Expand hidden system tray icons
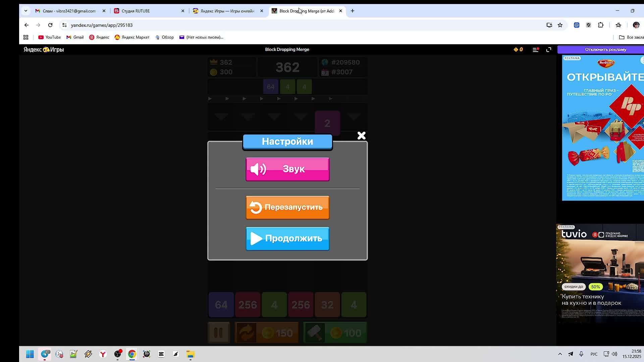The image size is (644, 362). click(x=560, y=354)
